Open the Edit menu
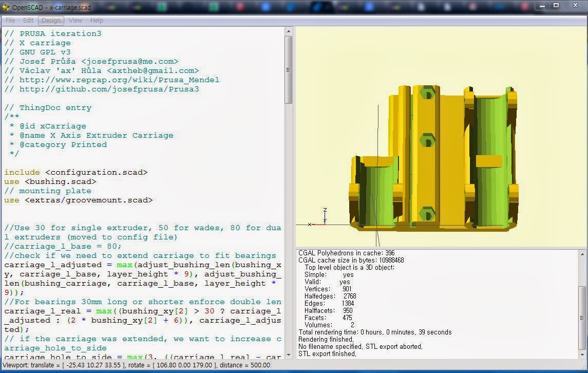588x373 pixels. point(28,20)
